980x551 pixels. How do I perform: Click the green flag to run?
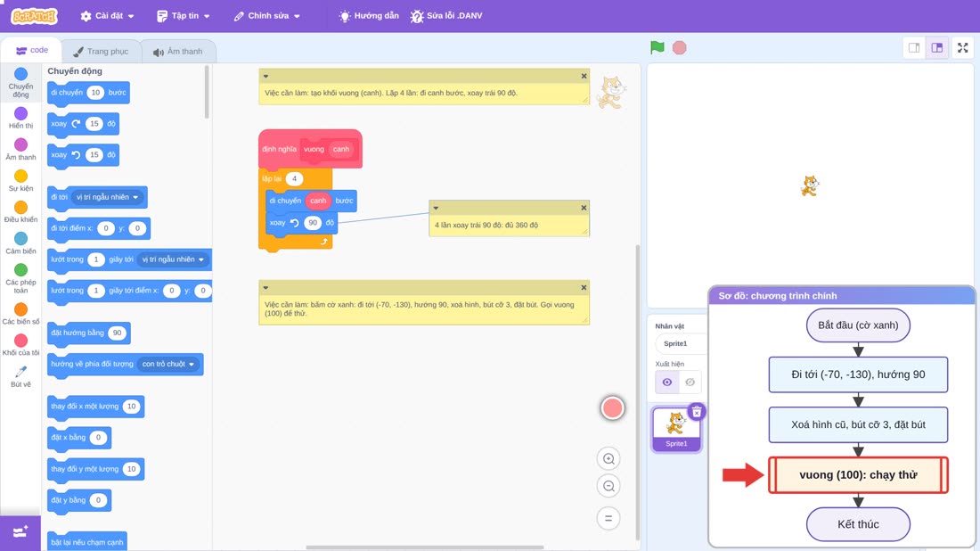(x=657, y=47)
